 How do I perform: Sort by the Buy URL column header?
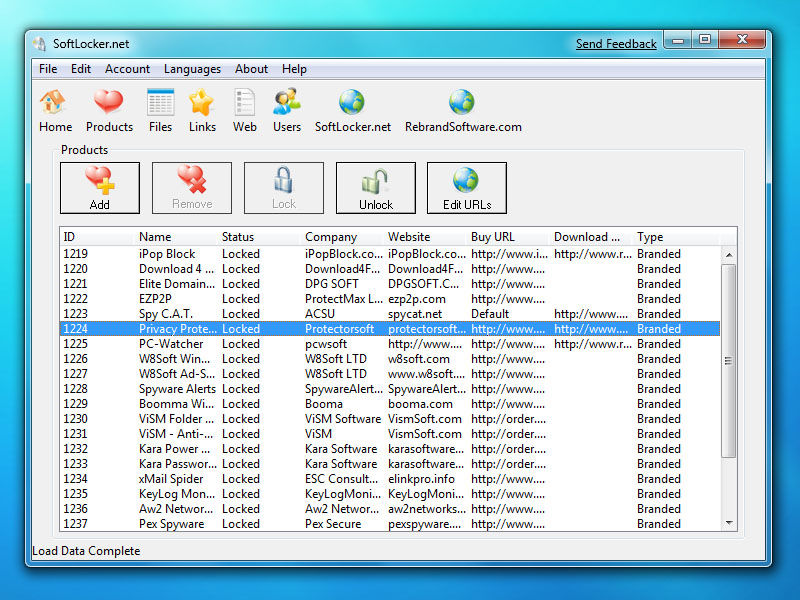coord(509,237)
